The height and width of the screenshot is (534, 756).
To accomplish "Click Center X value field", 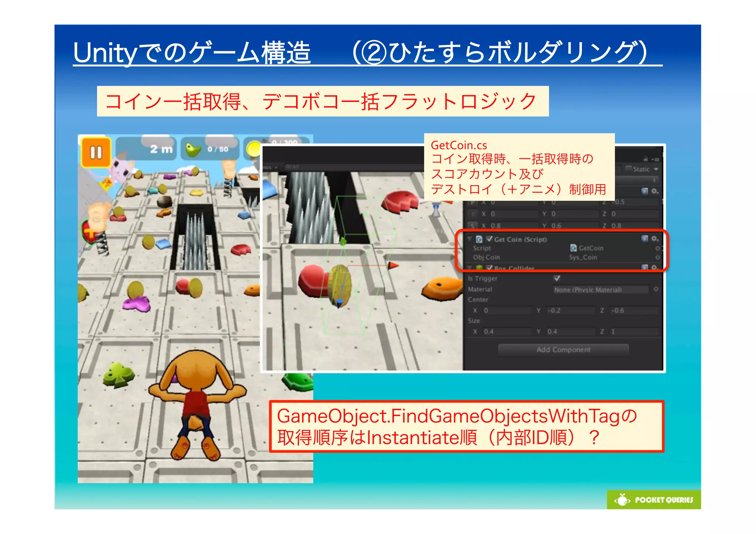I will tap(508, 311).
